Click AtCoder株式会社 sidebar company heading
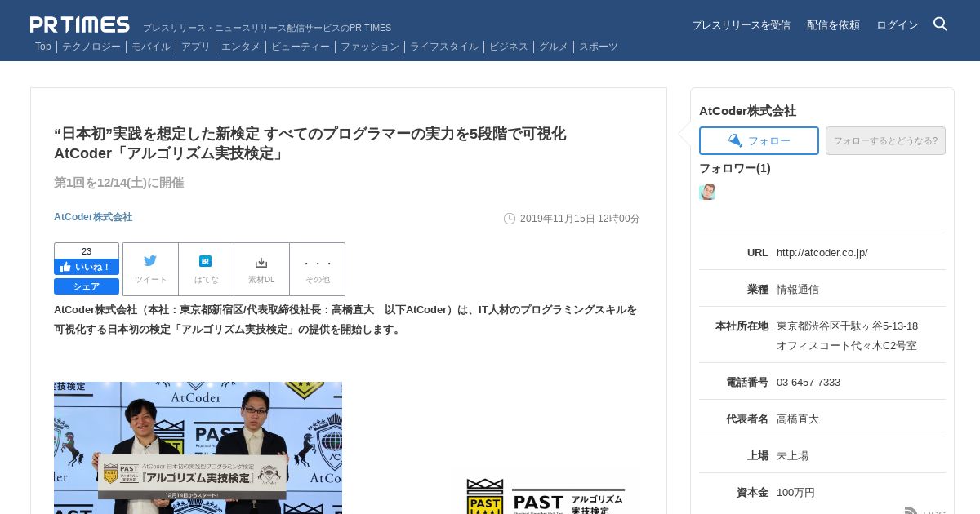 pyautogui.click(x=747, y=111)
